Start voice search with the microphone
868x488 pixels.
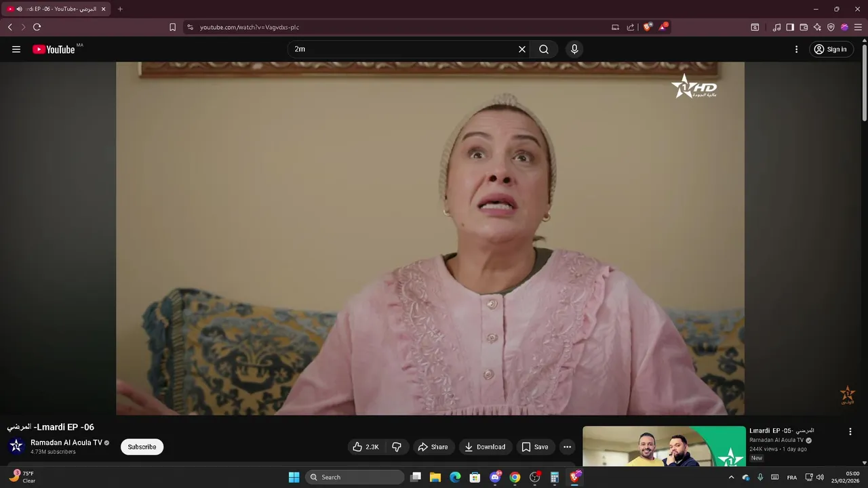point(574,49)
